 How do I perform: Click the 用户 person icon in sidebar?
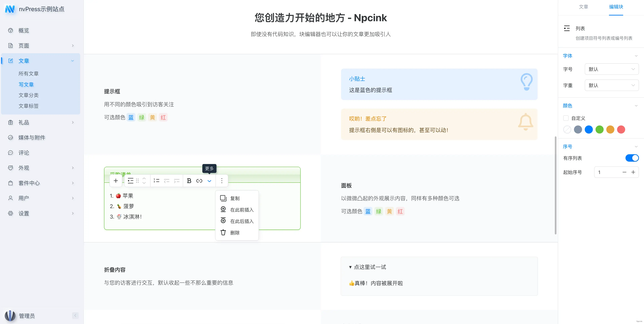[x=10, y=198]
